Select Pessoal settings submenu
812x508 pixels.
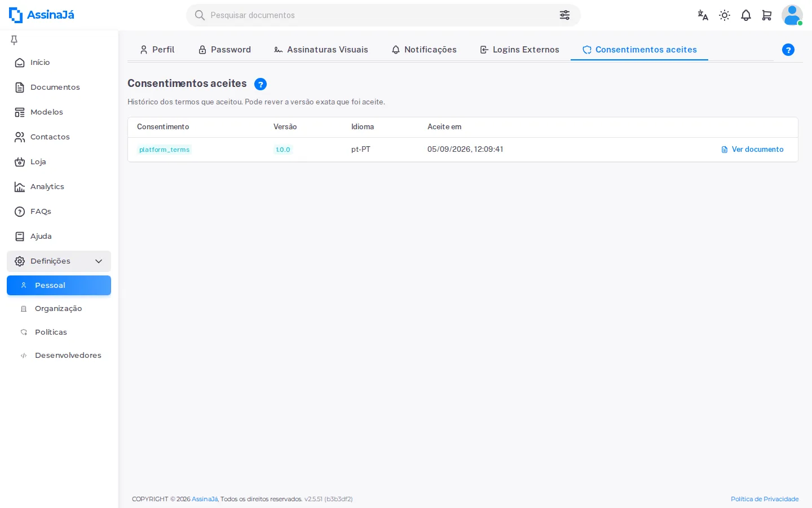click(59, 286)
